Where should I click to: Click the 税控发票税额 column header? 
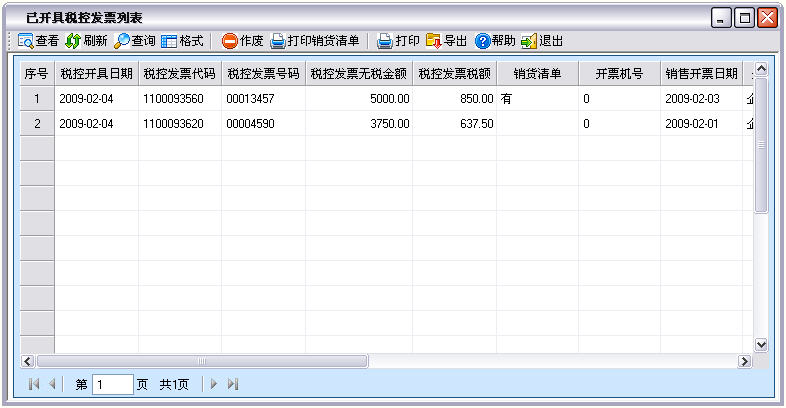[455, 74]
